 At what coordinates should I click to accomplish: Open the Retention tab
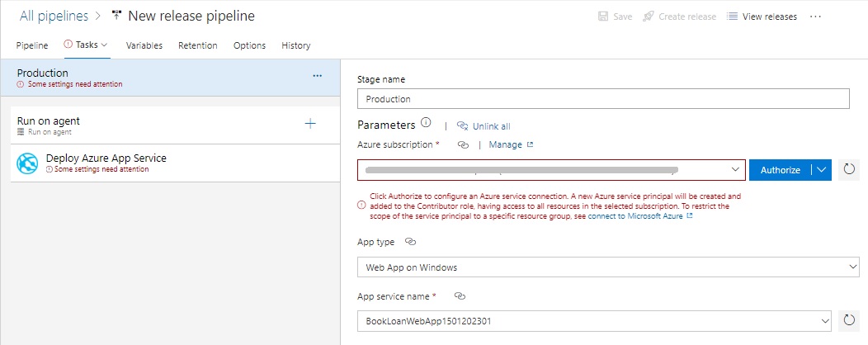point(198,45)
